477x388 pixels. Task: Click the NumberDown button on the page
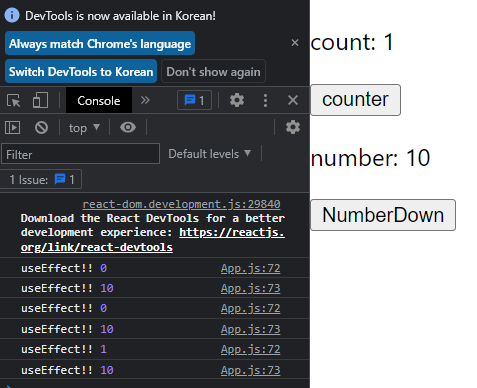tap(383, 215)
